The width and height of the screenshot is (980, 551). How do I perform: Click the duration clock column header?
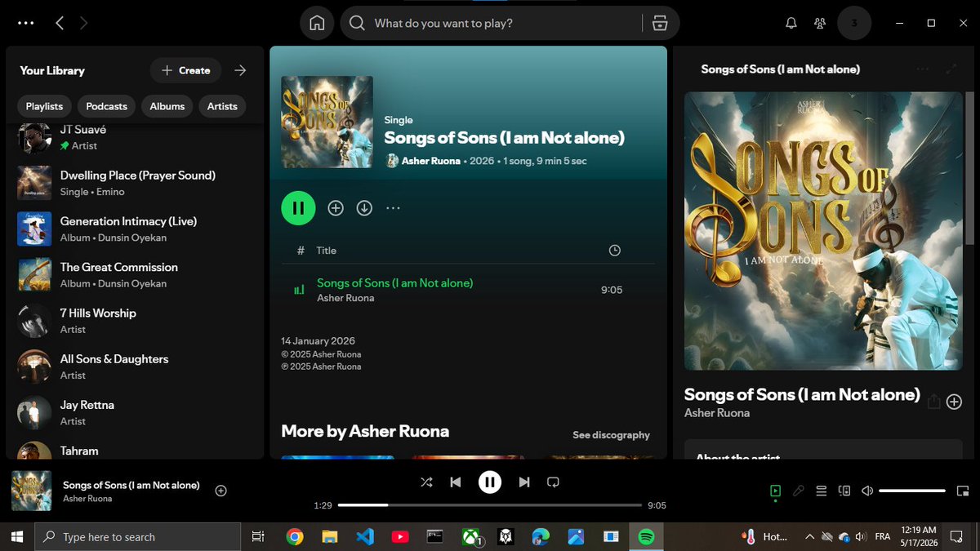pyautogui.click(x=615, y=251)
